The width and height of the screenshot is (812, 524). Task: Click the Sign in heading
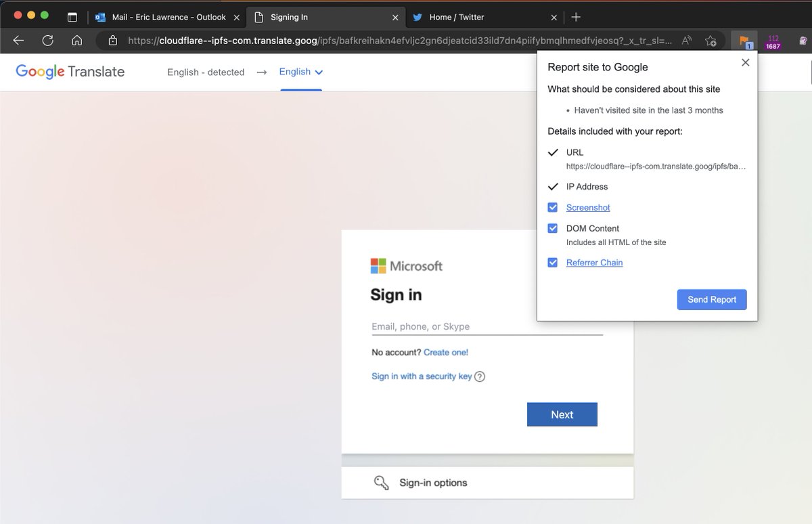(396, 295)
